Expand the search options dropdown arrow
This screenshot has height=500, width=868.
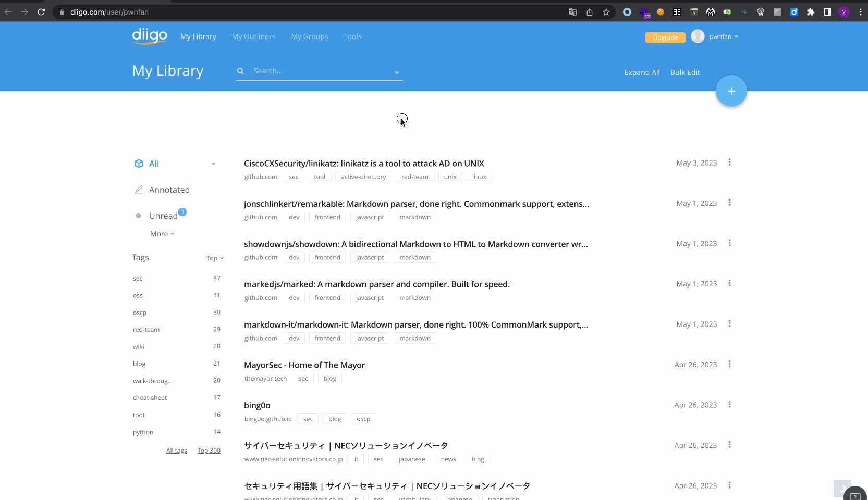pos(397,72)
